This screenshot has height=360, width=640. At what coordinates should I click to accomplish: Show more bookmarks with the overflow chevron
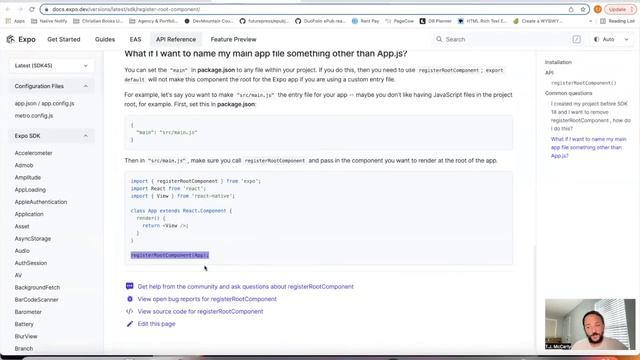591,21
